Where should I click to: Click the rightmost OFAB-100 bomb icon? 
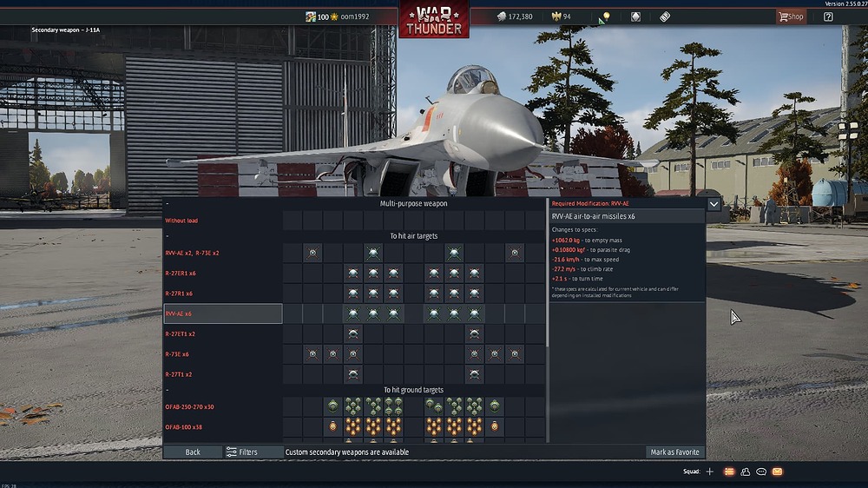[x=495, y=426]
